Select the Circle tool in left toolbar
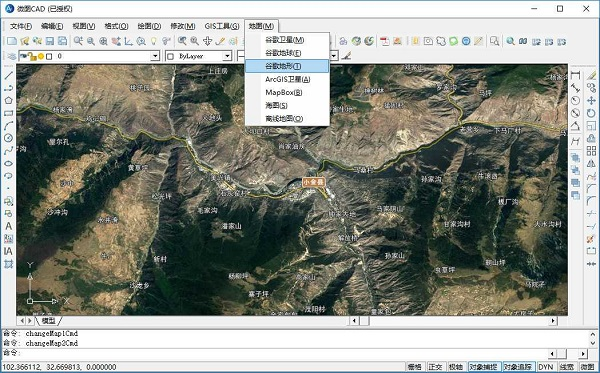600x373 pixels. (8, 138)
